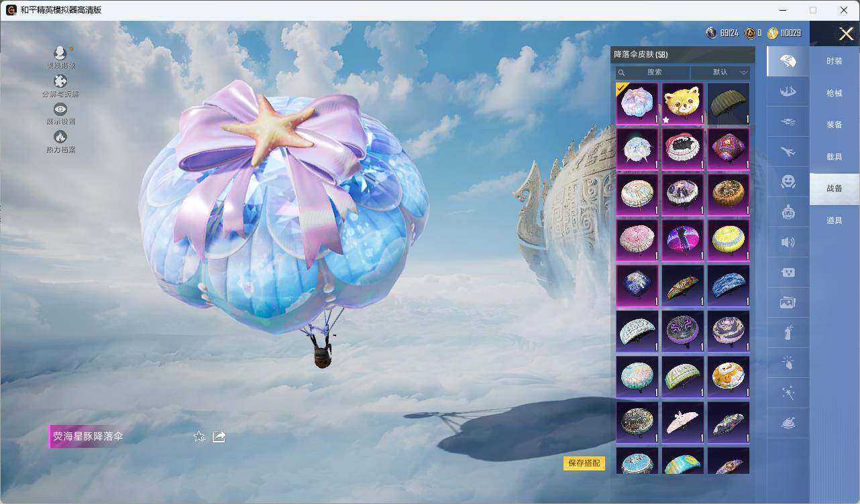860x504 pixels.
Task: Click the 荧海星豚降落伞 name label
Action: click(x=88, y=436)
